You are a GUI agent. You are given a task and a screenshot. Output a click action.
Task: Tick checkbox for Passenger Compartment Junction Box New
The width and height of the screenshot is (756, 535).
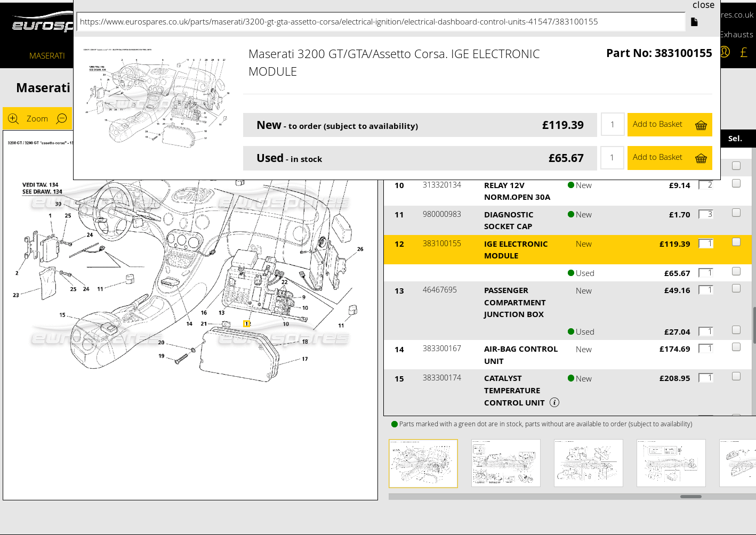(736, 288)
